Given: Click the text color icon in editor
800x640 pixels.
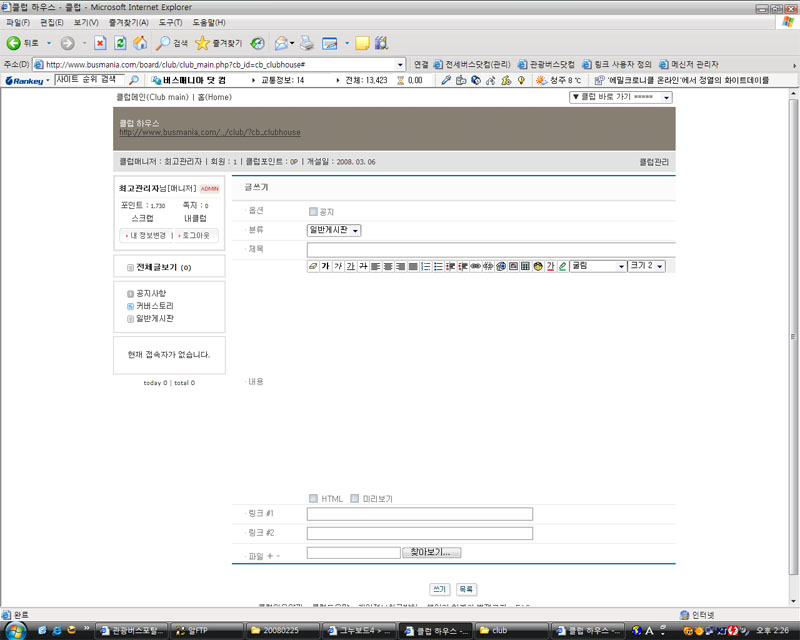Looking at the screenshot, I should pyautogui.click(x=550, y=266).
